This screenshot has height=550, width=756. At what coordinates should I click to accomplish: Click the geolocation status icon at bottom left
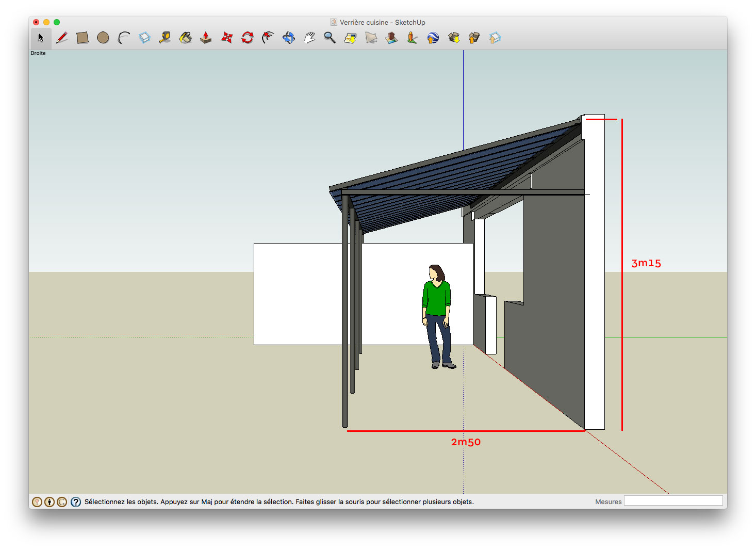tap(37, 502)
